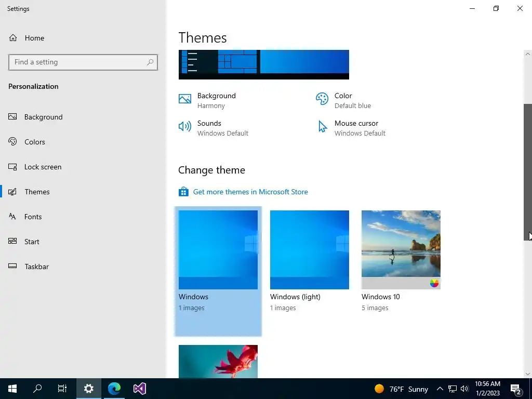Image resolution: width=532 pixels, height=399 pixels.
Task: Click in the Find a setting box
Action: (83, 62)
